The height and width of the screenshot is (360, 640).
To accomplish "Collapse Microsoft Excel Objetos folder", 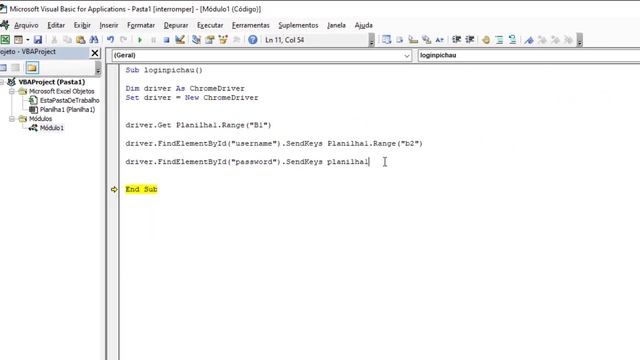I will click(x=12, y=91).
